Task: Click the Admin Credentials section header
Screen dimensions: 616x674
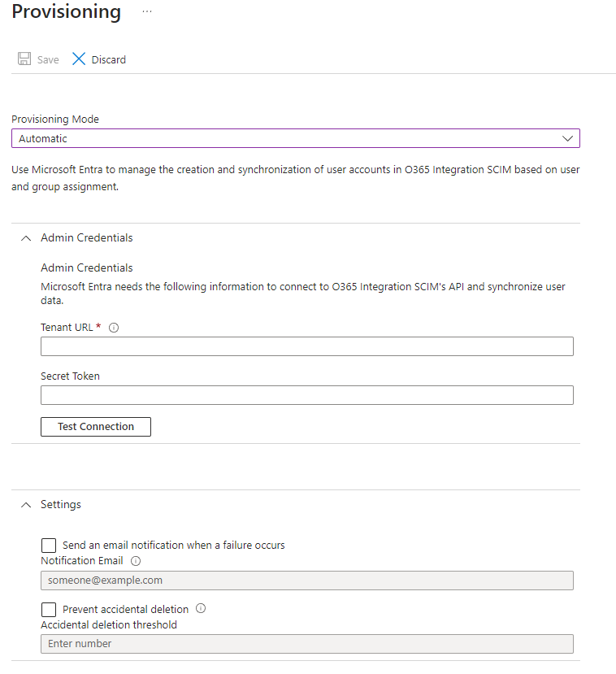Action: click(x=87, y=238)
